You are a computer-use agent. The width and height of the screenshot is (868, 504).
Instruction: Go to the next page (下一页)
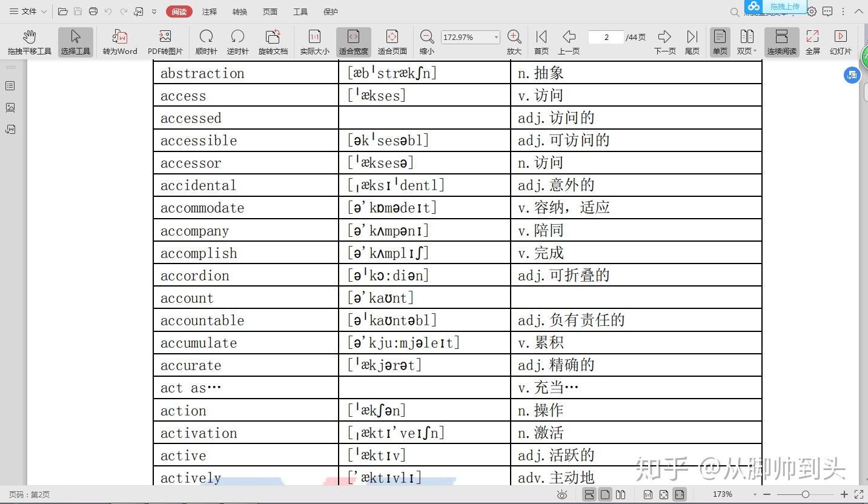click(665, 42)
